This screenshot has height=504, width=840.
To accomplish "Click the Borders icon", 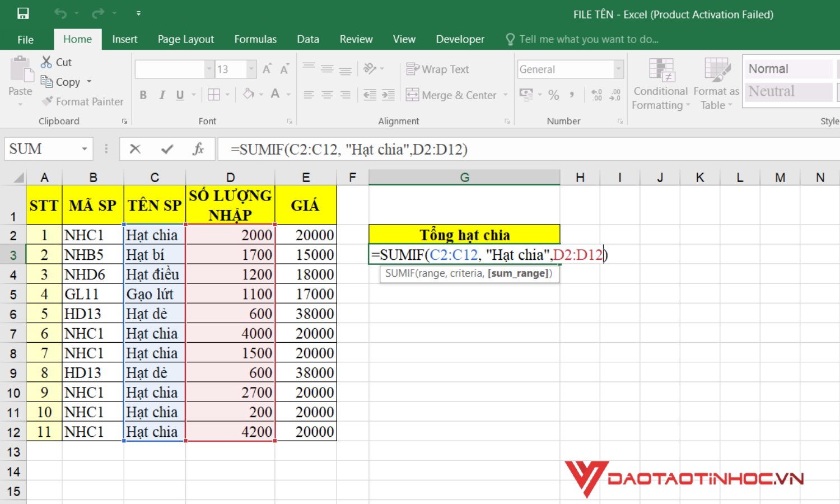I will click(214, 95).
